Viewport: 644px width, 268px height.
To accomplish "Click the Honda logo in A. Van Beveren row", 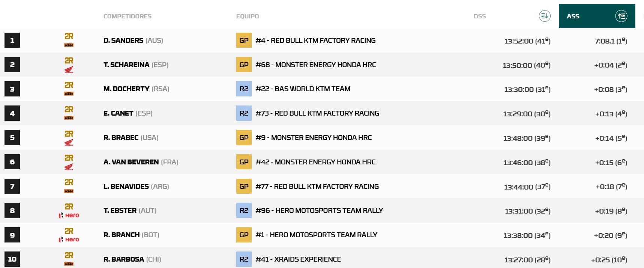I will (x=69, y=167).
